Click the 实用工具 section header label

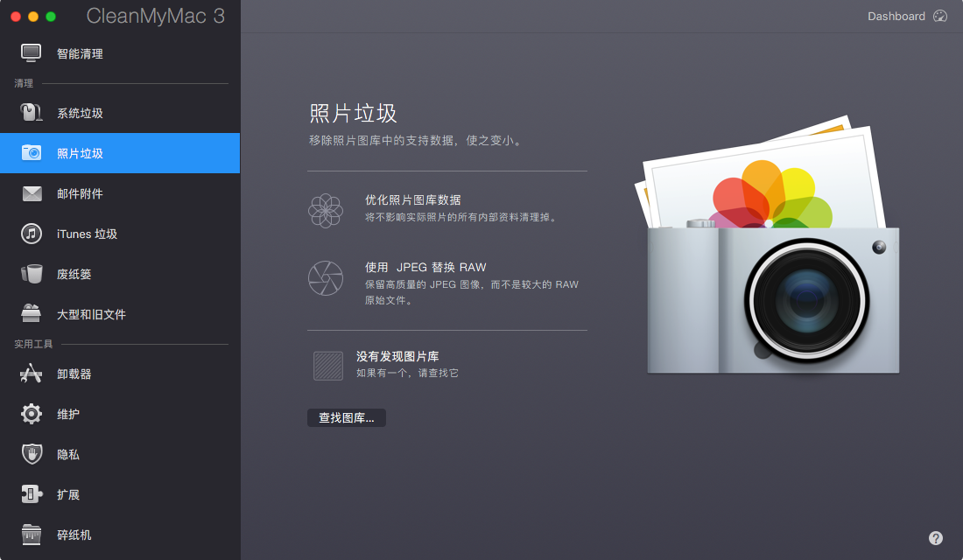coord(33,344)
